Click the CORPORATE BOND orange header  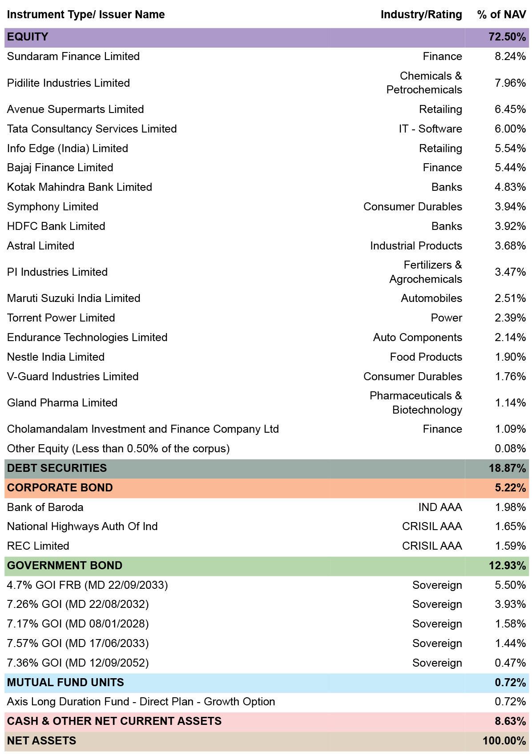coord(266,488)
